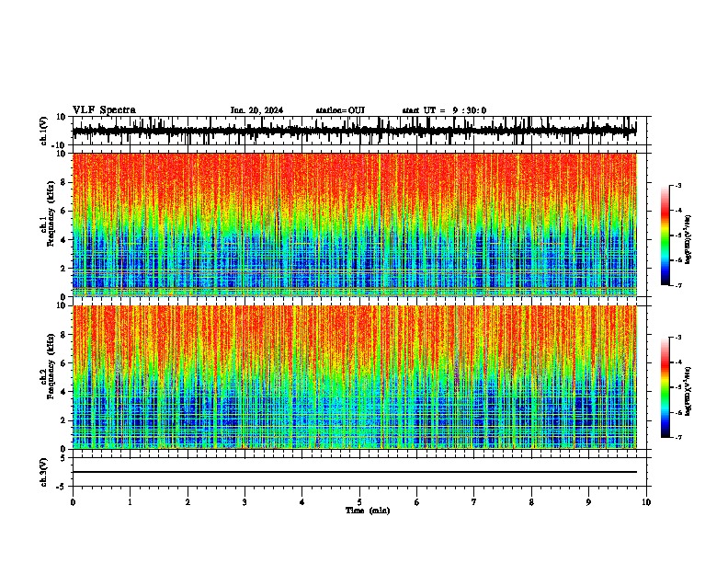728x563 pixels.
Task: Select the date label "20, 2024"
Action: [264, 110]
